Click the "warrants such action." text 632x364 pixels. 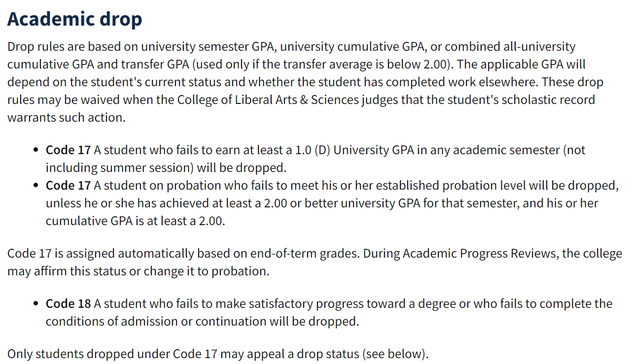[66, 118]
